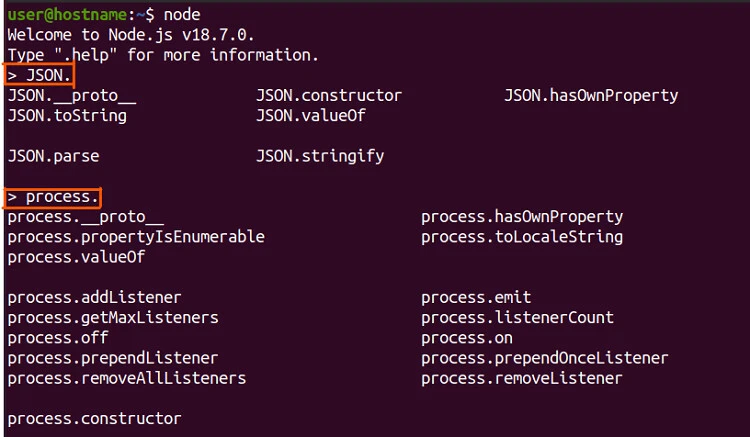Viewport: 750px width, 437px height.
Task: Click process.listenerCount text
Action: [x=517, y=318]
